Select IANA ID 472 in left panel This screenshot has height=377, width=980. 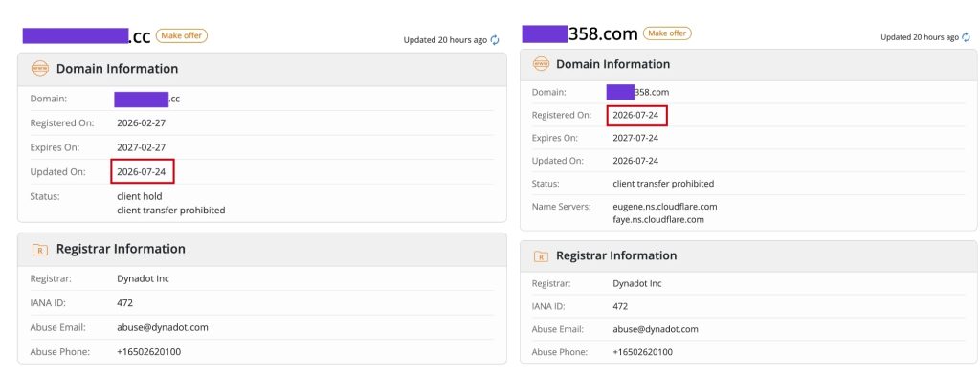[125, 303]
